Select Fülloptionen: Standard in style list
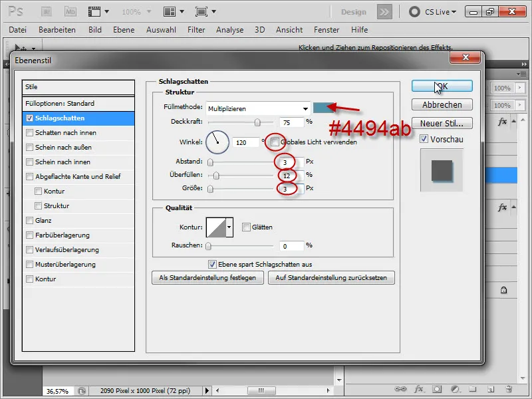Viewport: 532px width, 399px height. point(78,104)
